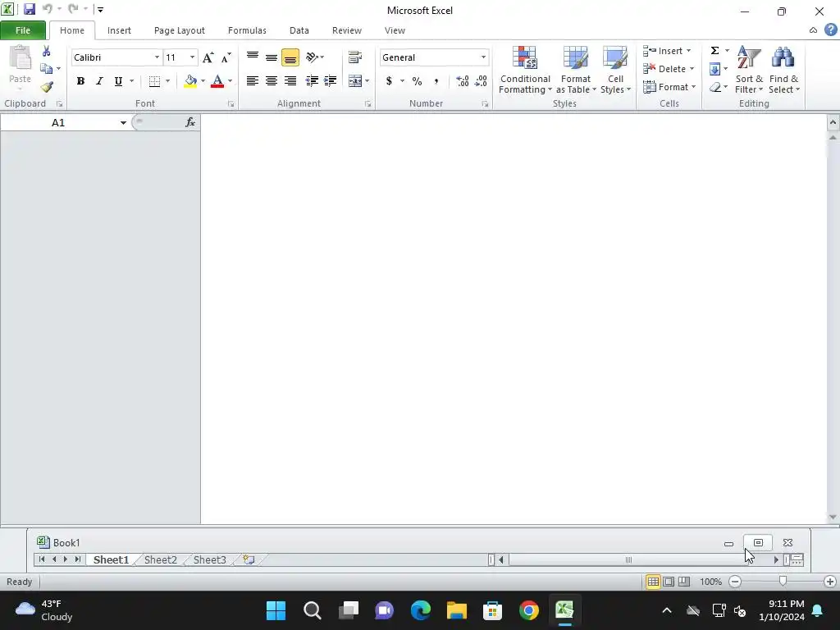Click the zoom slider handle
Image resolution: width=840 pixels, height=630 pixels.
point(783,581)
